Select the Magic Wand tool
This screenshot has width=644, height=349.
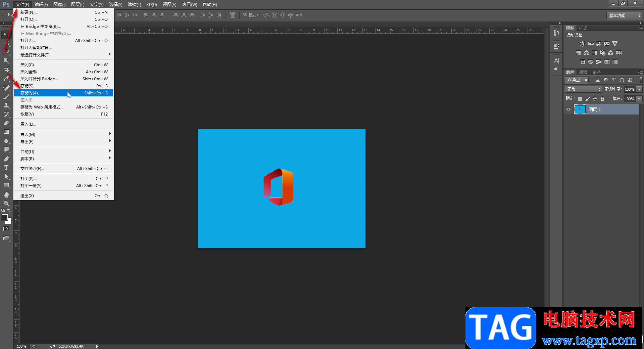[x=6, y=61]
